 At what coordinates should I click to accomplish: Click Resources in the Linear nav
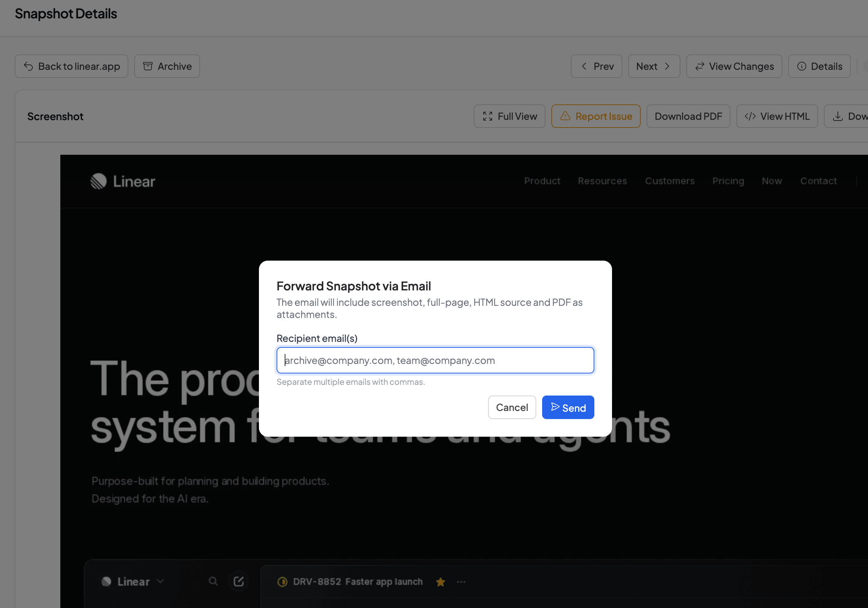pyautogui.click(x=602, y=181)
